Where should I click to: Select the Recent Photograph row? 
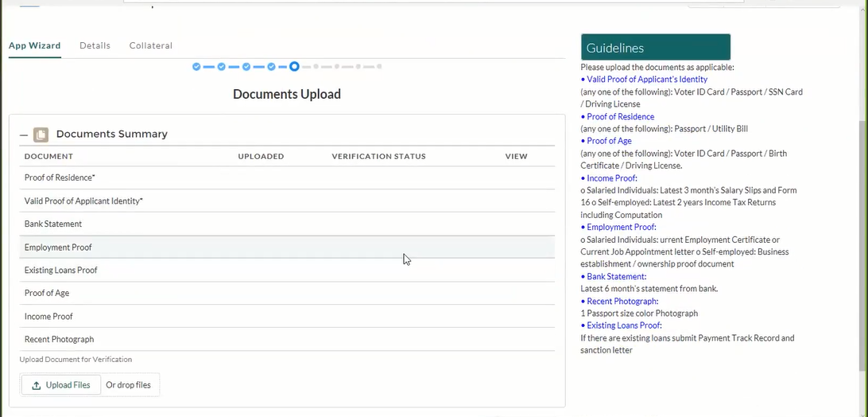click(x=287, y=339)
